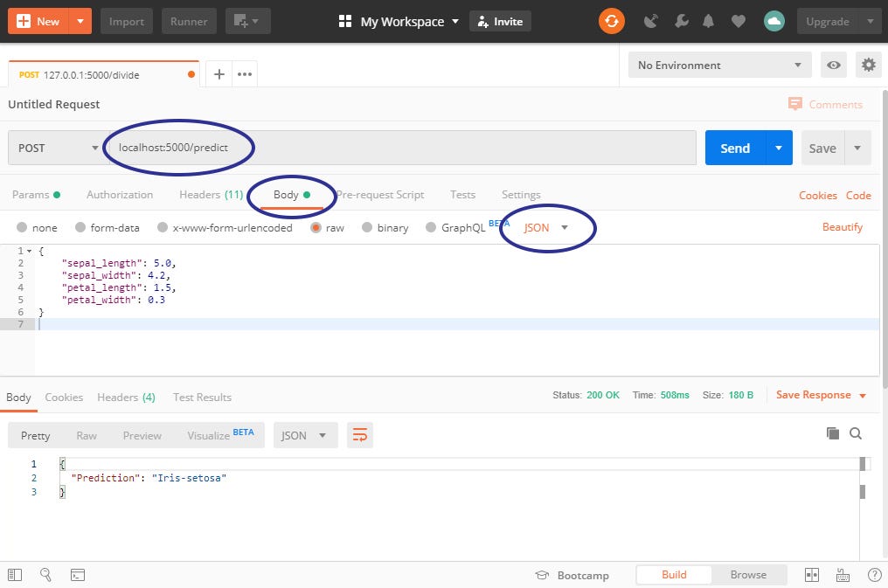Search the response with magnifier icon
The width and height of the screenshot is (888, 588).
(x=856, y=433)
